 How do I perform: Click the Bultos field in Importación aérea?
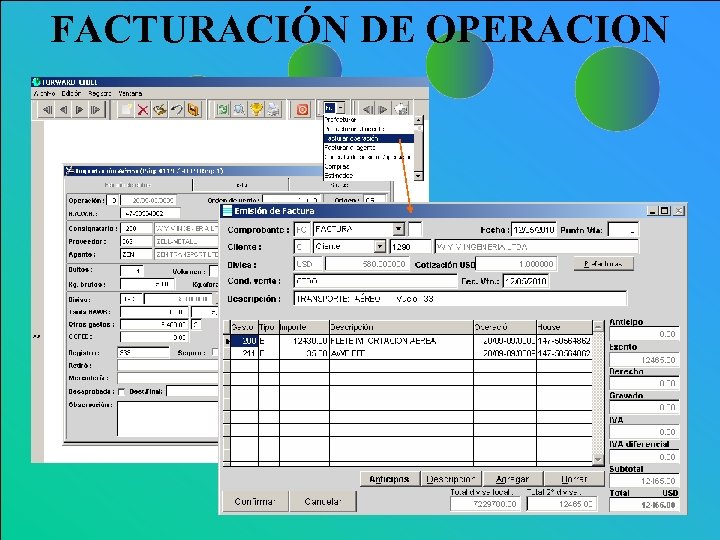[x=132, y=271]
